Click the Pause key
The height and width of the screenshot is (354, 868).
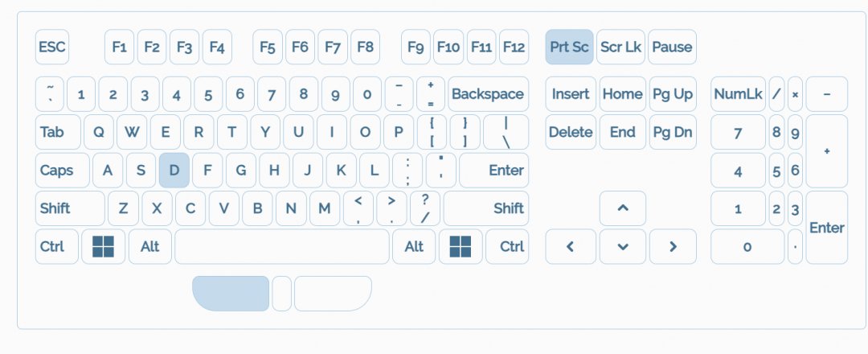pos(672,47)
